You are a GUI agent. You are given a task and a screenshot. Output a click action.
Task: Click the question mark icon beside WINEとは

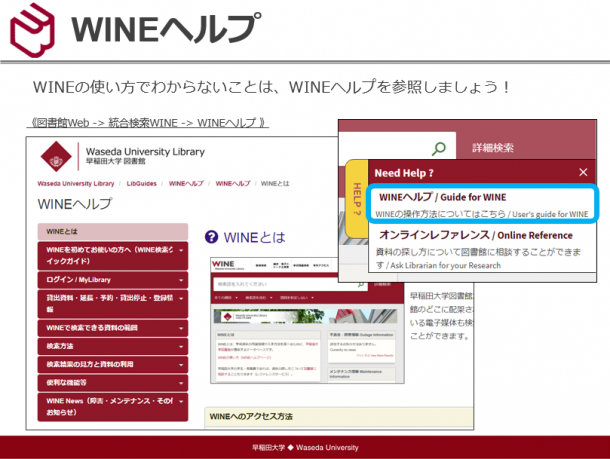click(x=211, y=237)
